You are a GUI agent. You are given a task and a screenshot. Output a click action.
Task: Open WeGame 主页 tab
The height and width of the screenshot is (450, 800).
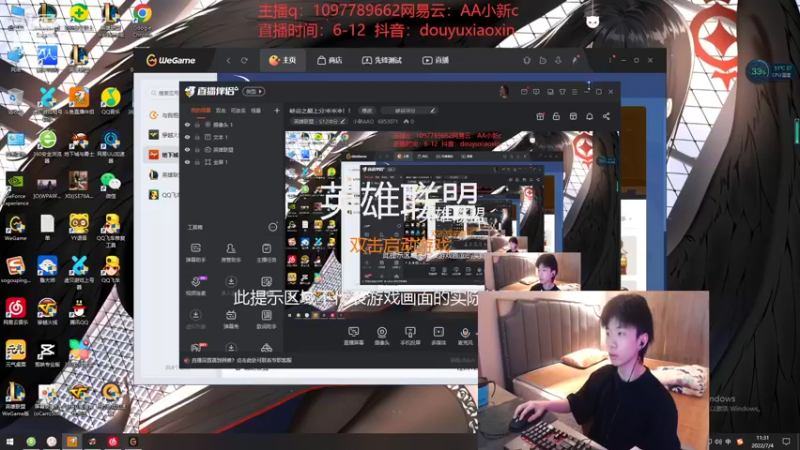point(283,60)
